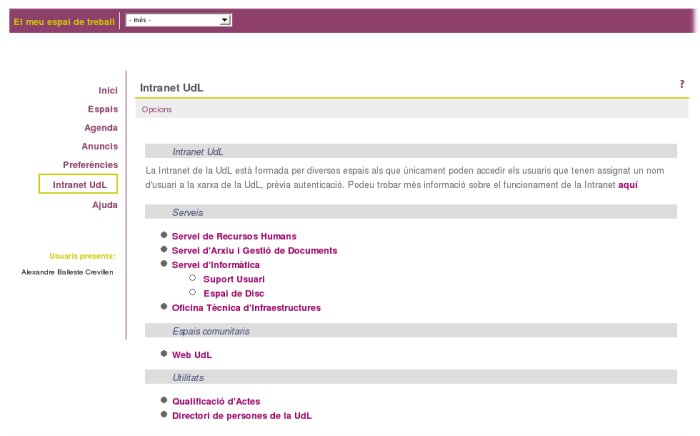700x436 pixels.
Task: Open the Web UdL link
Action: pyautogui.click(x=192, y=355)
